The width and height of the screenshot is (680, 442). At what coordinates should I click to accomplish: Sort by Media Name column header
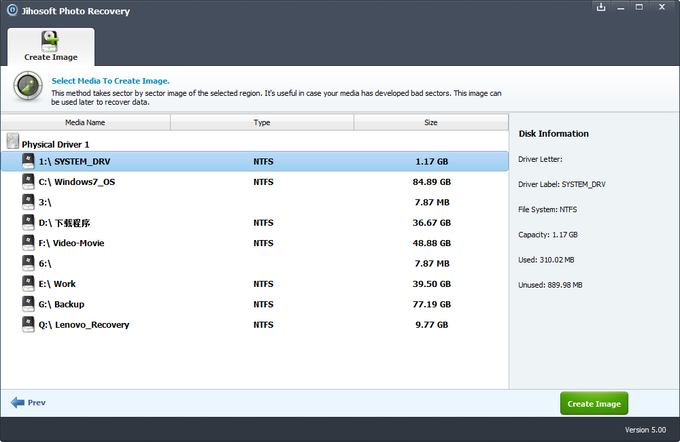(85, 122)
